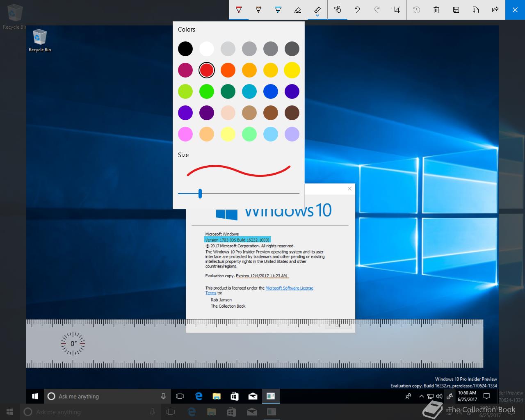Share the sketch
Screen dimensions: 525x420
pos(495,10)
